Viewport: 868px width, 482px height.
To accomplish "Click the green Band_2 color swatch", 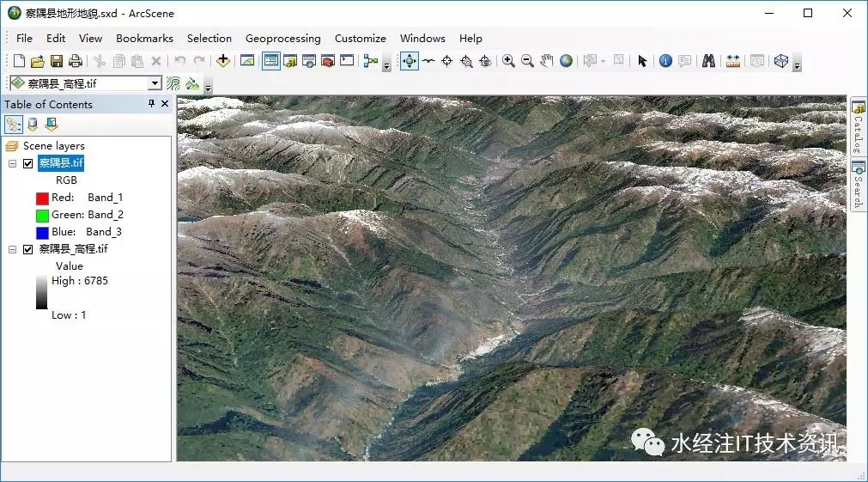I will [x=42, y=216].
